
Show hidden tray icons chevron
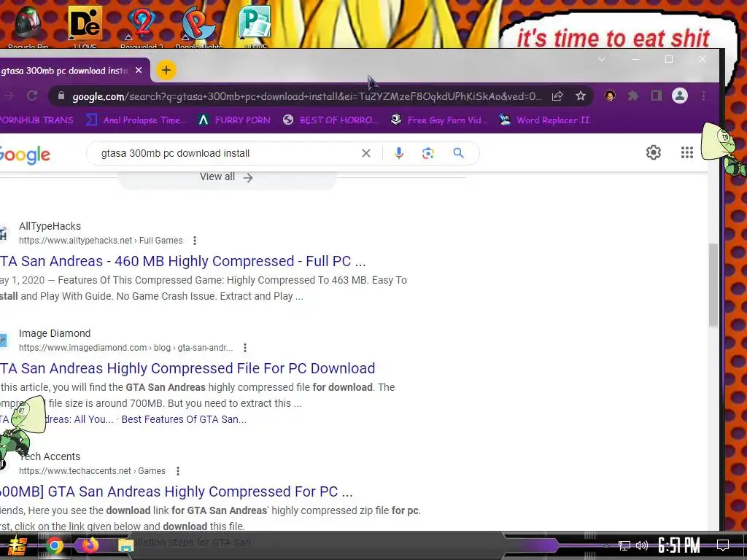pyautogui.click(x=606, y=545)
